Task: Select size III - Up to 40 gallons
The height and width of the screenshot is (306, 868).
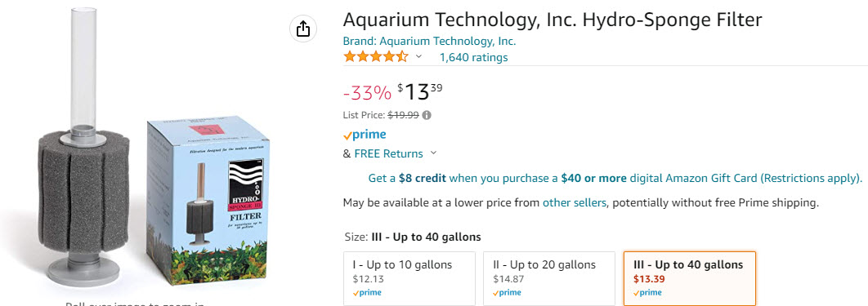Action: click(690, 278)
